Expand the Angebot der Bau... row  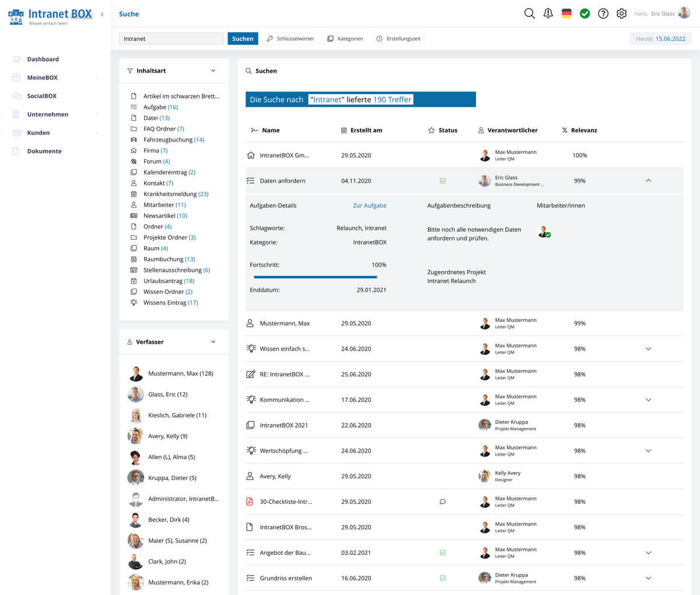point(649,552)
